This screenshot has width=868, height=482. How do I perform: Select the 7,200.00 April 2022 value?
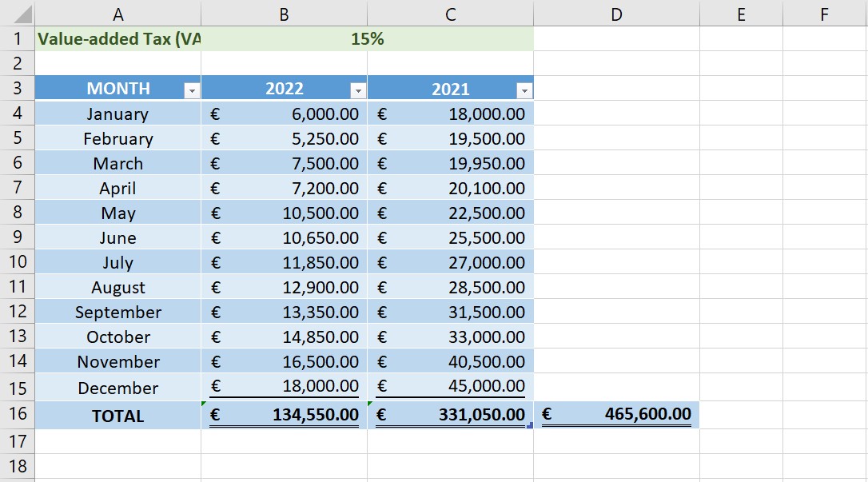point(284,188)
